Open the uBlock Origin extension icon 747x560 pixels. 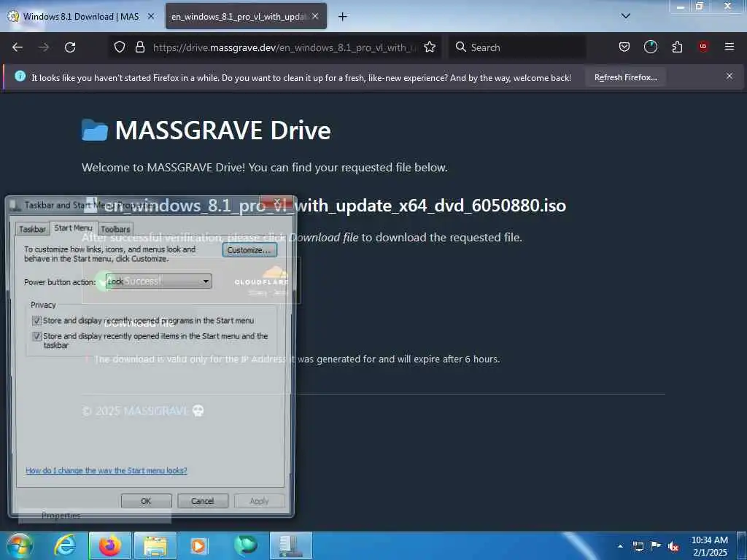click(703, 47)
